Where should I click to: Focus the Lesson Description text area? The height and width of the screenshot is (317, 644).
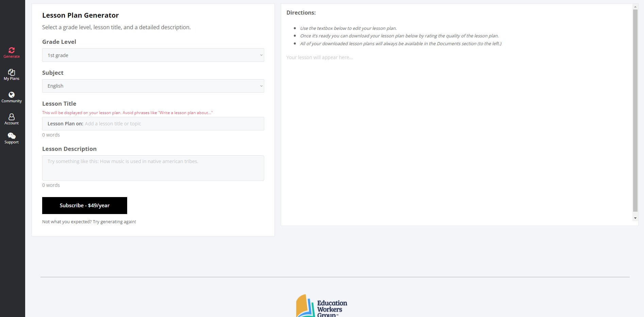[153, 168]
